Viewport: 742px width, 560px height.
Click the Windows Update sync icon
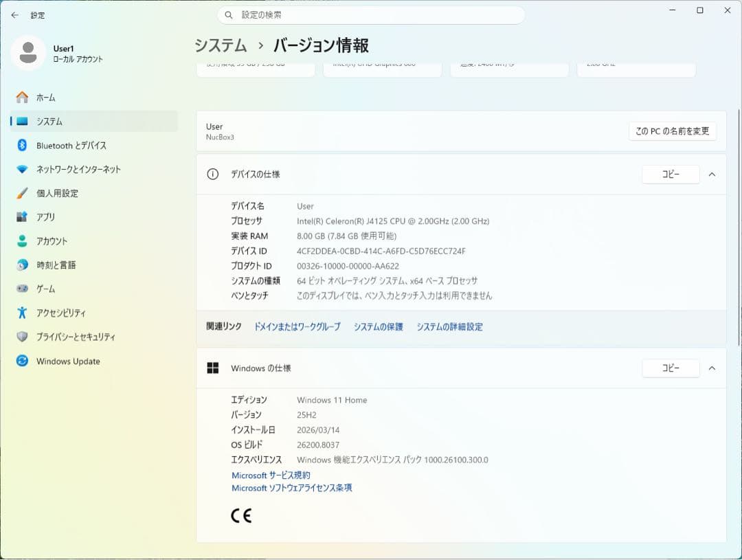[x=22, y=361]
